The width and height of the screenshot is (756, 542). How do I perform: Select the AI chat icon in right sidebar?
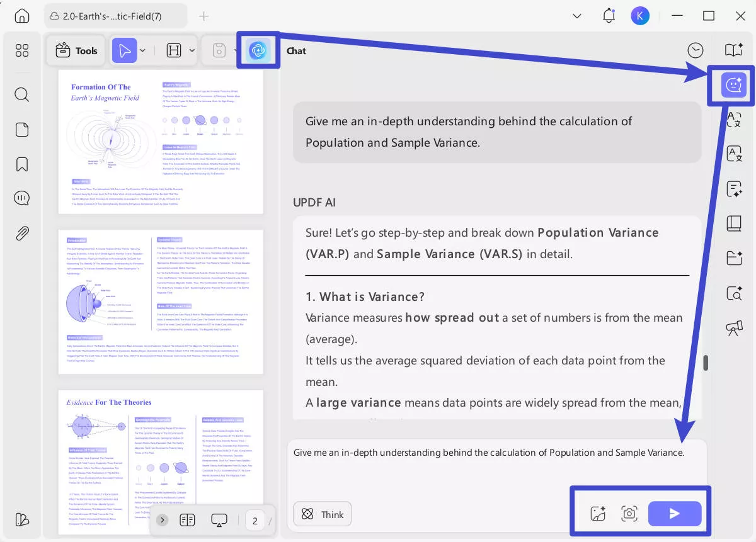pos(733,85)
